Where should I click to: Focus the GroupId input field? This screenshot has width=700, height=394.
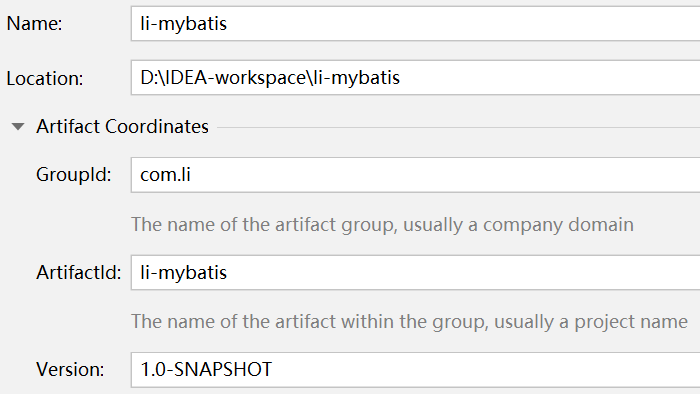pos(415,175)
